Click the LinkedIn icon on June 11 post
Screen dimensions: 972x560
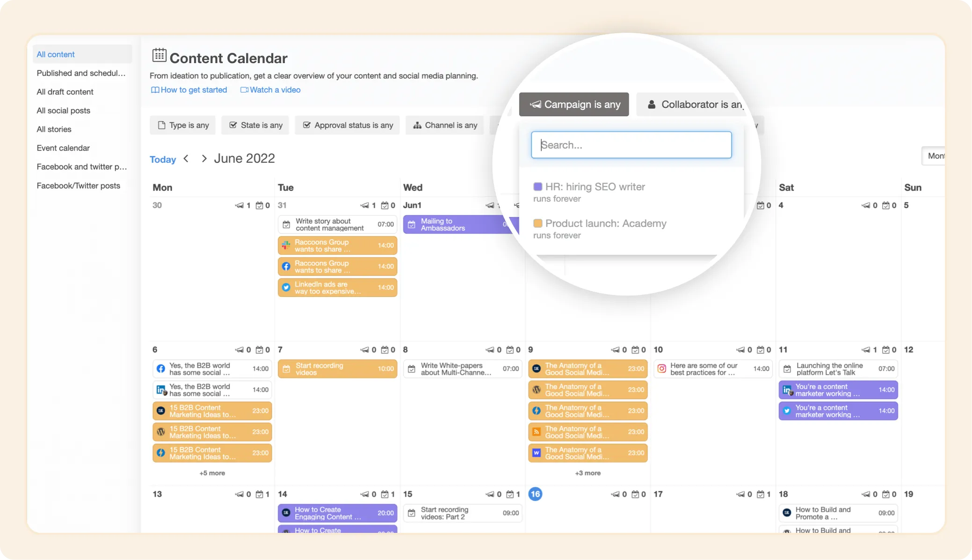pyautogui.click(x=787, y=390)
